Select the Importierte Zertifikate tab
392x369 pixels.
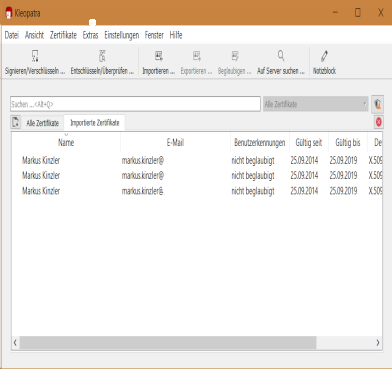[x=94, y=123]
